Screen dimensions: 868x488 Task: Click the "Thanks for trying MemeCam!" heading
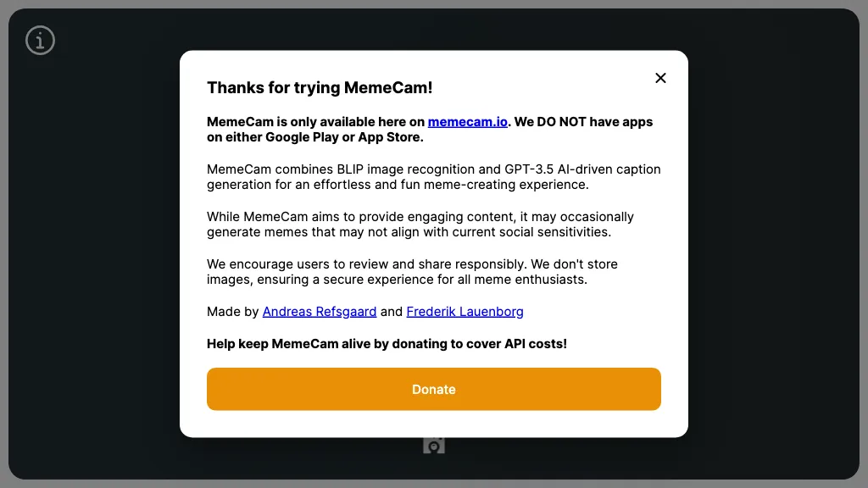tap(320, 87)
